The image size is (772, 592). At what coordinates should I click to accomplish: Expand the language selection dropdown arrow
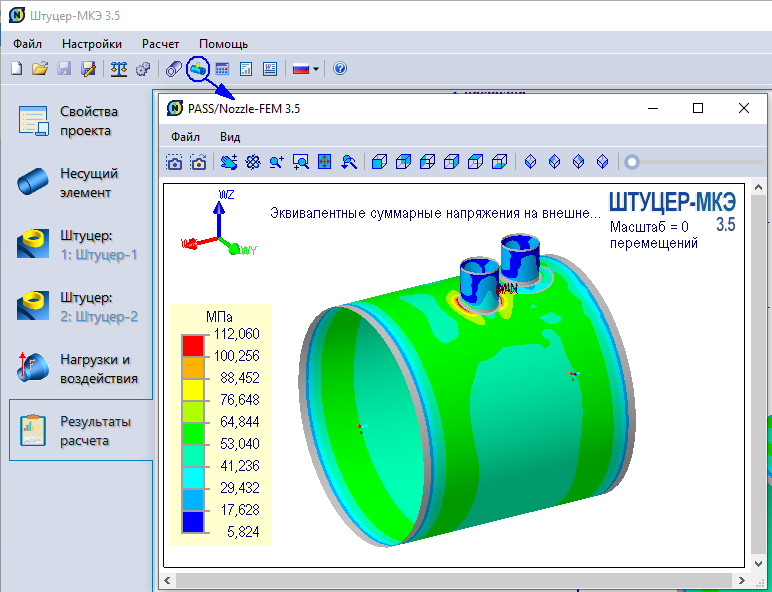(x=316, y=69)
